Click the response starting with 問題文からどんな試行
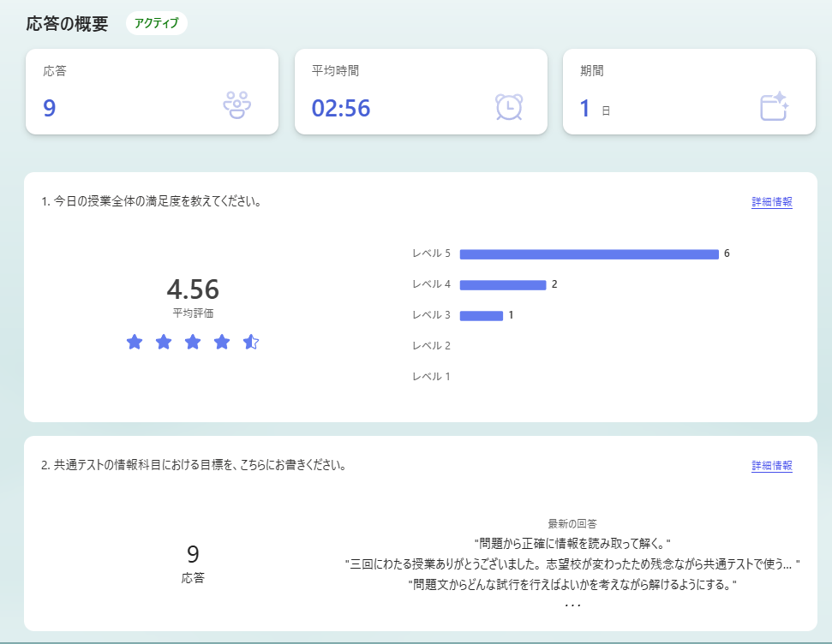This screenshot has width=832, height=644. tap(572, 585)
